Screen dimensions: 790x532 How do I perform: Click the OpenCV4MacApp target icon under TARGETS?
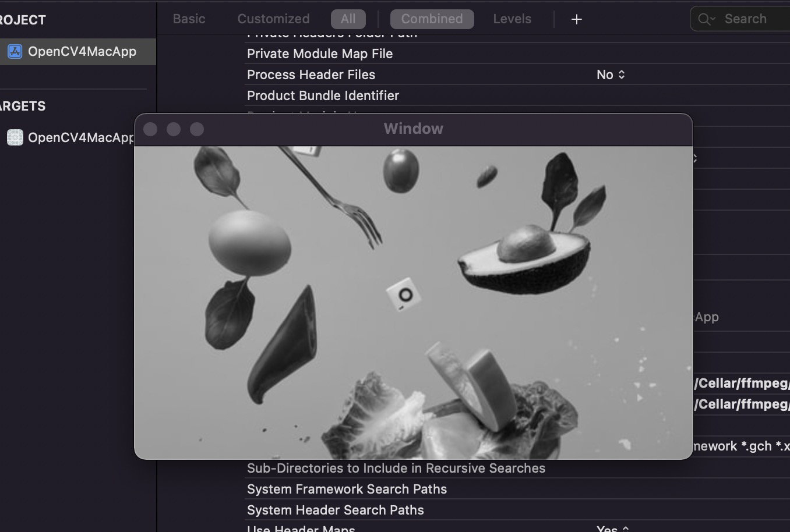point(14,137)
